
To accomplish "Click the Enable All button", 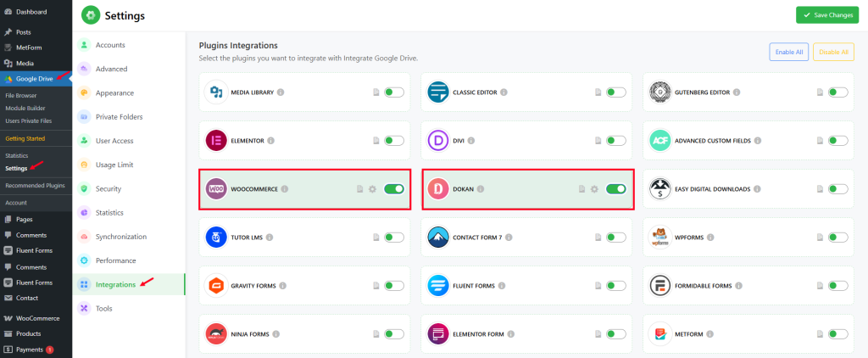I will [789, 52].
